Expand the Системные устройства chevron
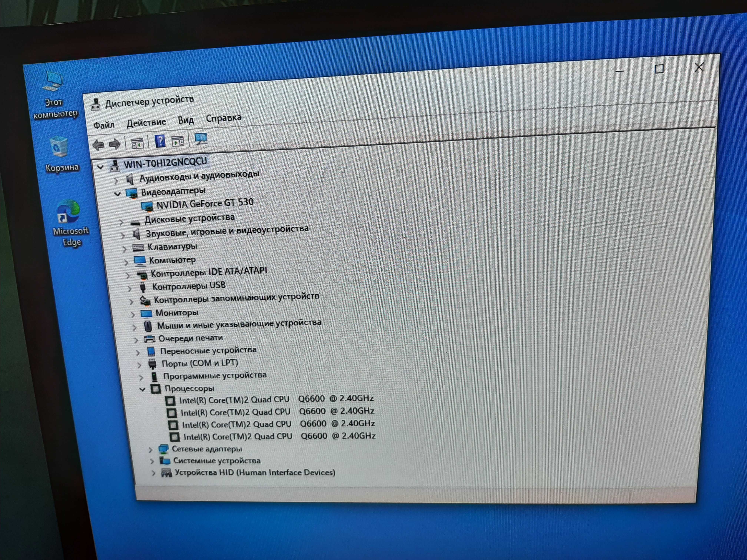 152,461
